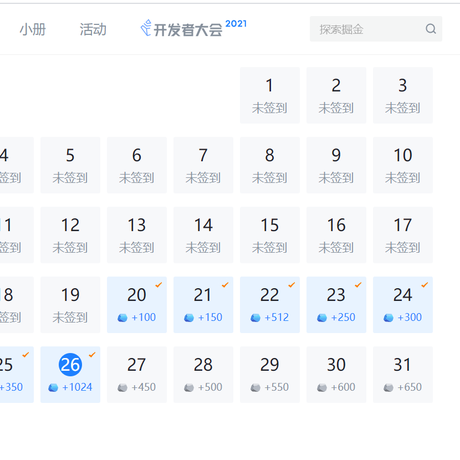Click the +250 reward text
Viewport: 460px width, 460px height.
pyautogui.click(x=343, y=317)
